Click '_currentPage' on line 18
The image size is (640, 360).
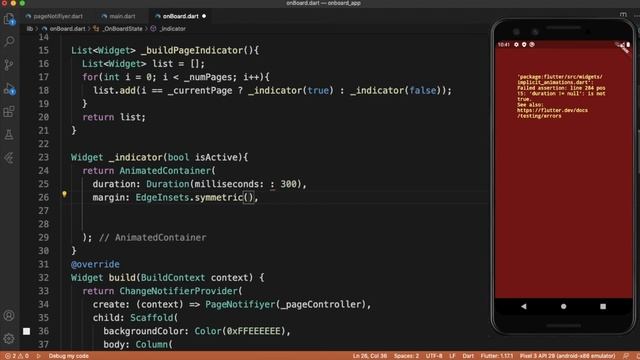point(200,90)
